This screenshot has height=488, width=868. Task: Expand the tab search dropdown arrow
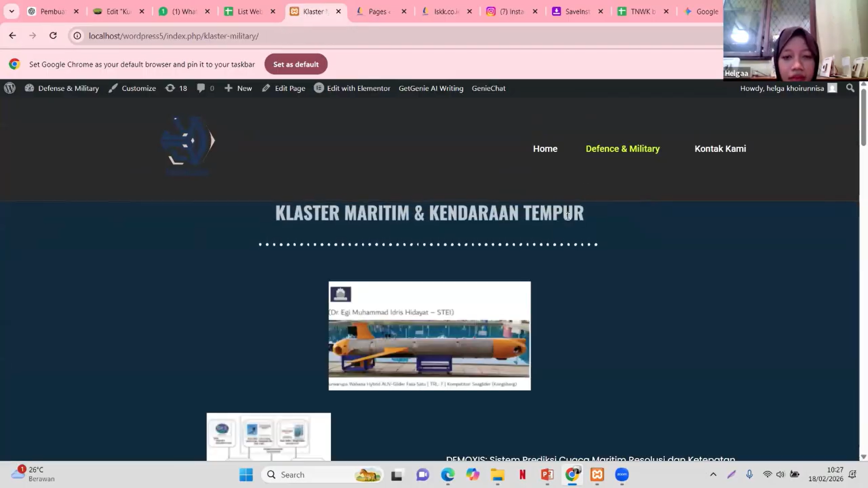pyautogui.click(x=12, y=11)
